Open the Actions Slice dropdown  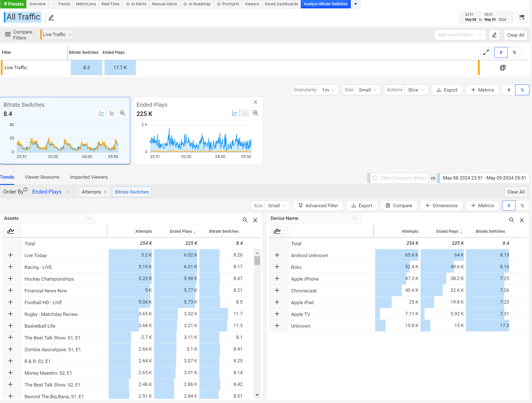(x=416, y=90)
